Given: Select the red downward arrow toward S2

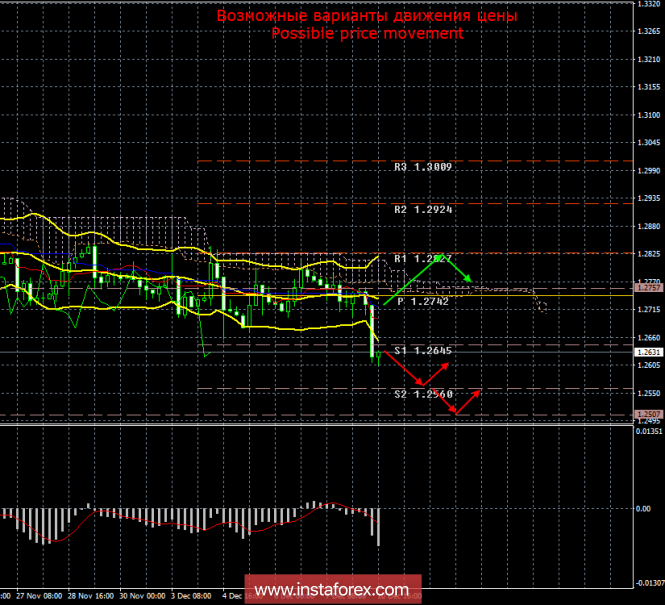Looking at the screenshot, I should coord(447,400).
